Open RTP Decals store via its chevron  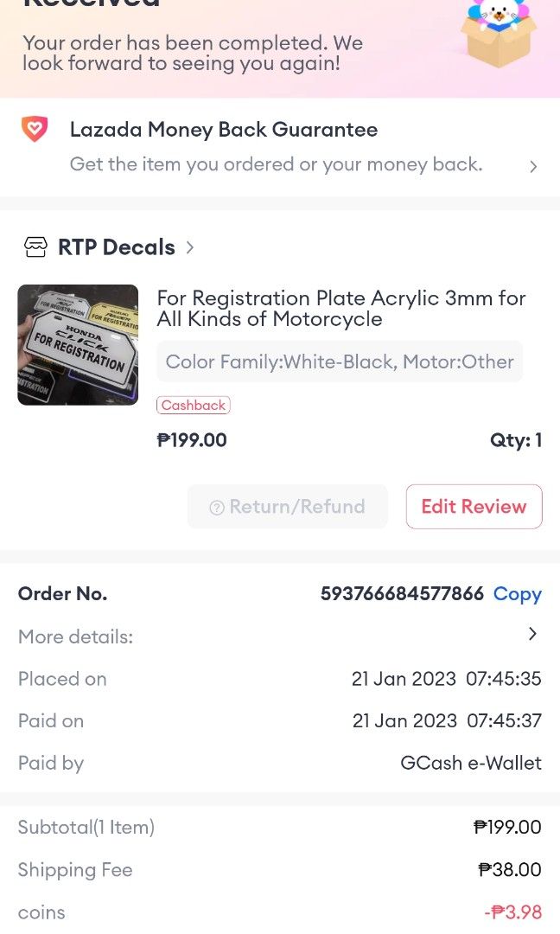click(189, 246)
